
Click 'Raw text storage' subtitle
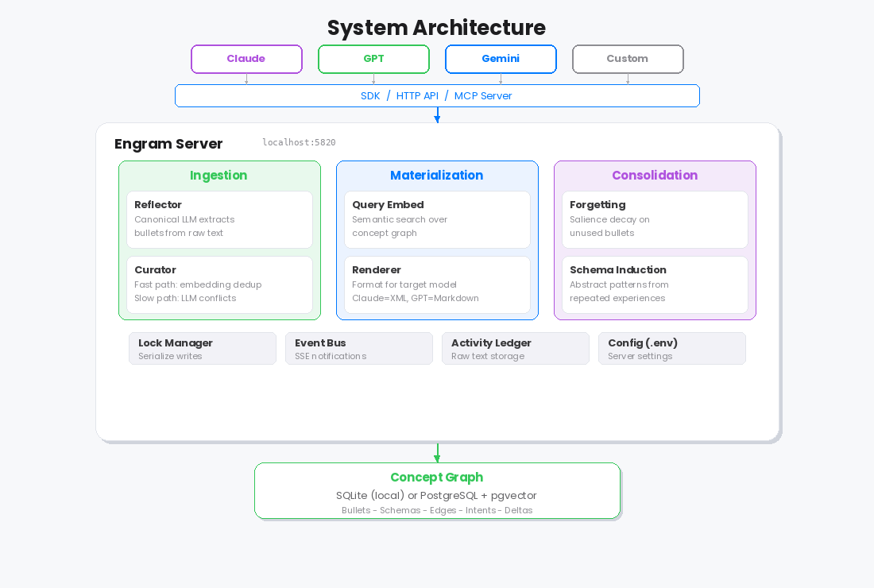pos(488,356)
